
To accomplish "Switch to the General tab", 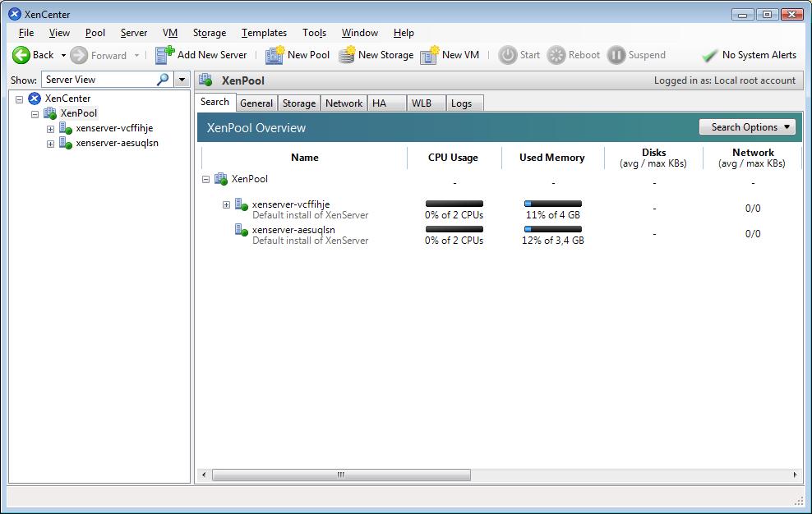I will pos(256,103).
